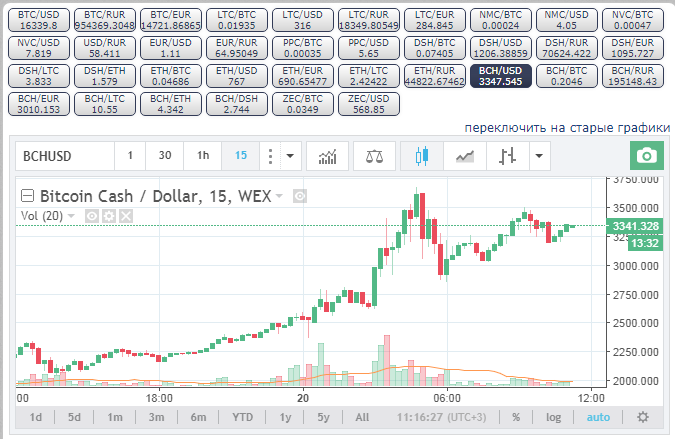Viewport: 675px width, 439px height.
Task: Take a chart snapshot with camera icon
Action: tap(647, 155)
